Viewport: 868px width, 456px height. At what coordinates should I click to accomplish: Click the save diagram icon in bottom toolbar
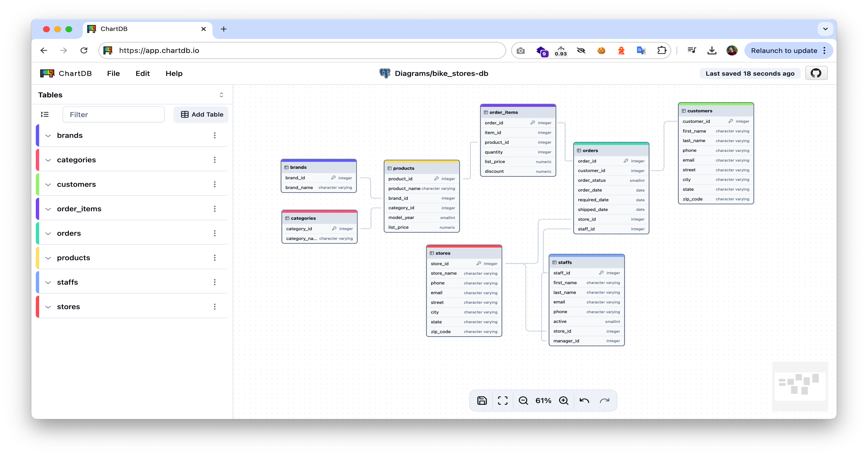(482, 400)
